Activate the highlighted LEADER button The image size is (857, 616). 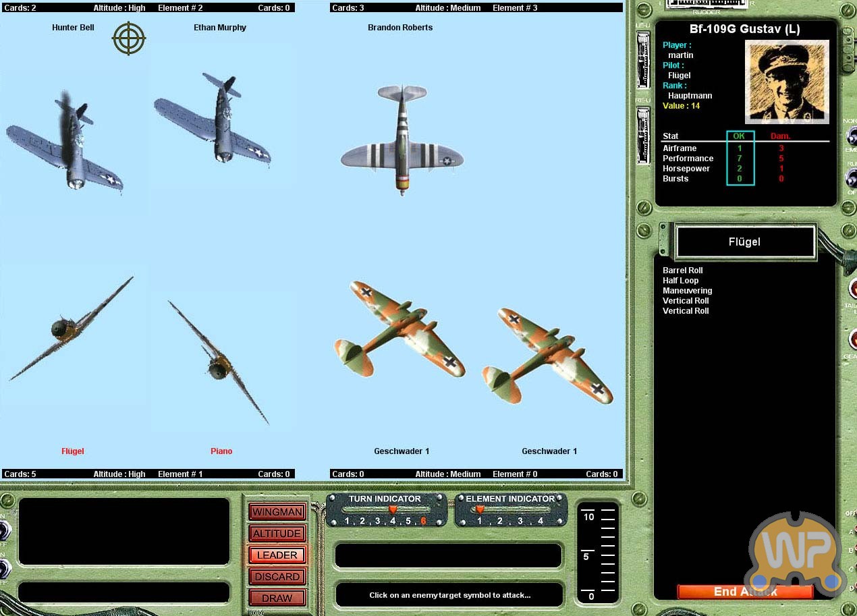tap(277, 555)
